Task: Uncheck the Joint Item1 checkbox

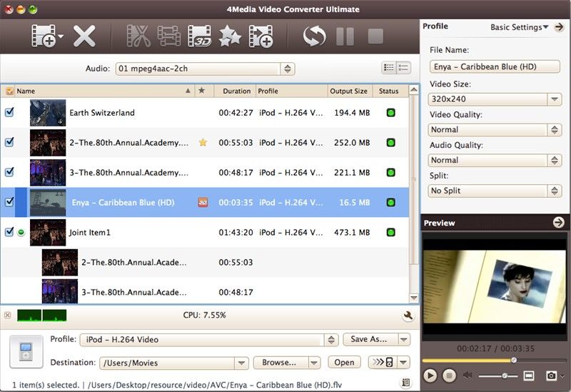Action: tap(9, 232)
